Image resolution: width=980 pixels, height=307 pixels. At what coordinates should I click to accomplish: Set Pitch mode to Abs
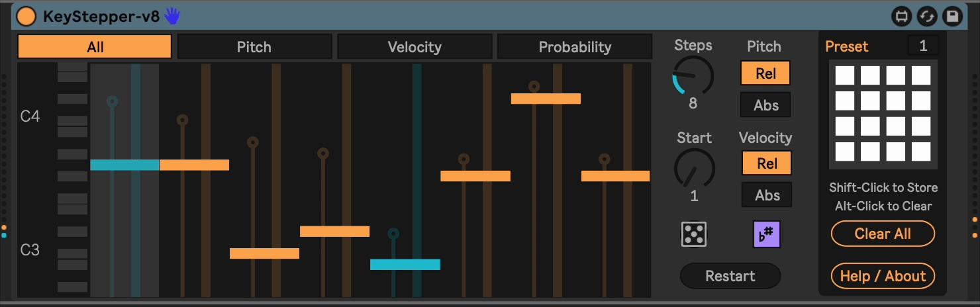[766, 105]
